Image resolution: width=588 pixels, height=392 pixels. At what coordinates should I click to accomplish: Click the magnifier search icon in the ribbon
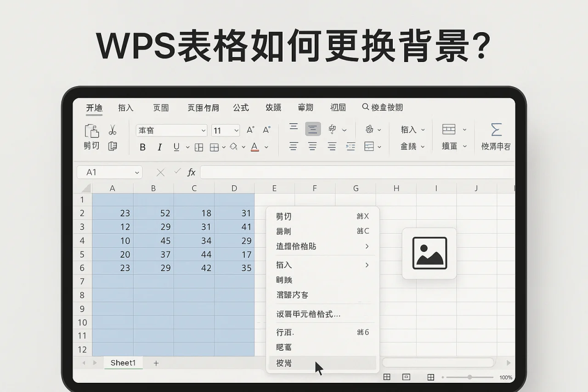point(365,107)
